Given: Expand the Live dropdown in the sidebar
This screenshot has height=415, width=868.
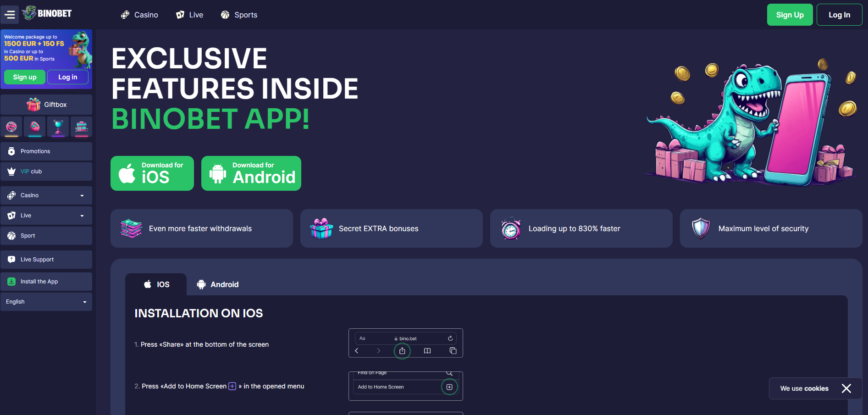Looking at the screenshot, I should (46, 216).
